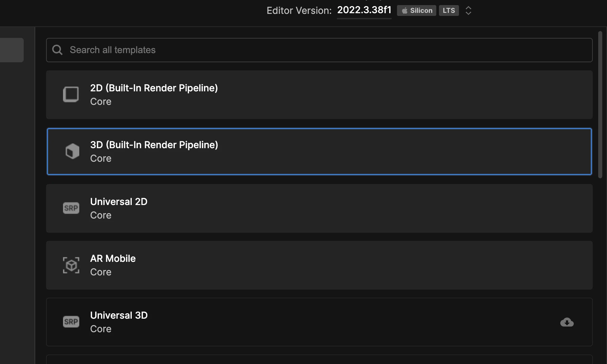This screenshot has width=607, height=364.
Task: Download the Universal 3D template via cloud icon
Action: pyautogui.click(x=567, y=322)
